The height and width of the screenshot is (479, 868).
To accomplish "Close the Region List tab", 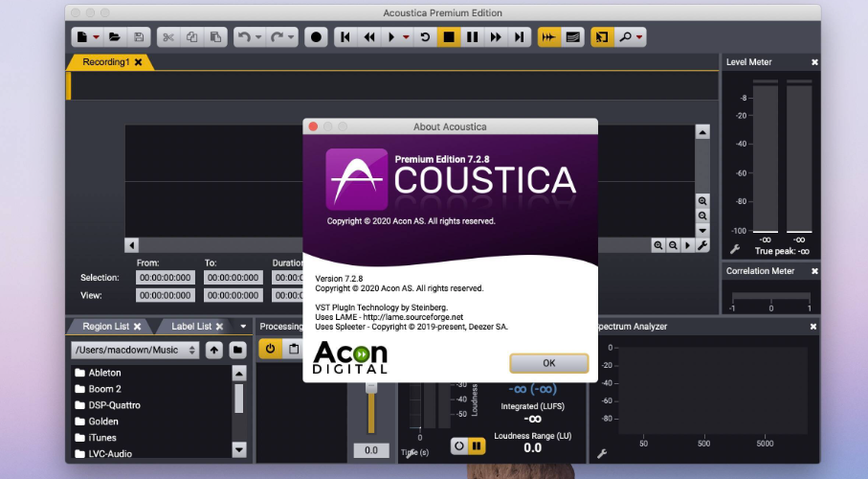I will (x=137, y=327).
